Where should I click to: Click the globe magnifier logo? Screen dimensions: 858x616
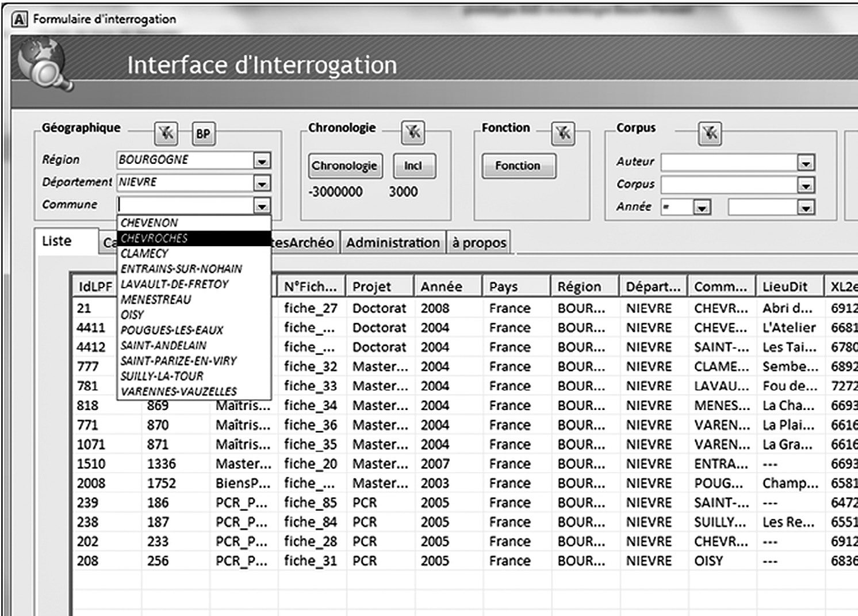pyautogui.click(x=45, y=65)
